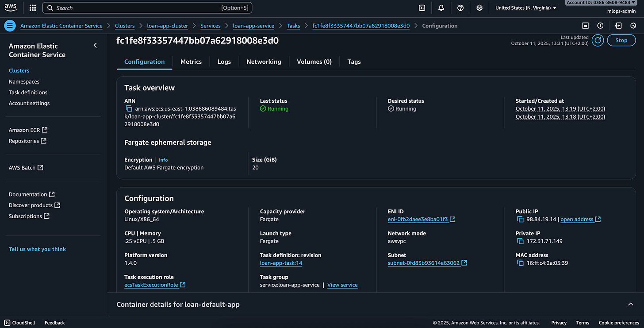Viewport: 644px width, 328px height.
Task: Select Clusters in the sidebar
Action: coord(19,70)
